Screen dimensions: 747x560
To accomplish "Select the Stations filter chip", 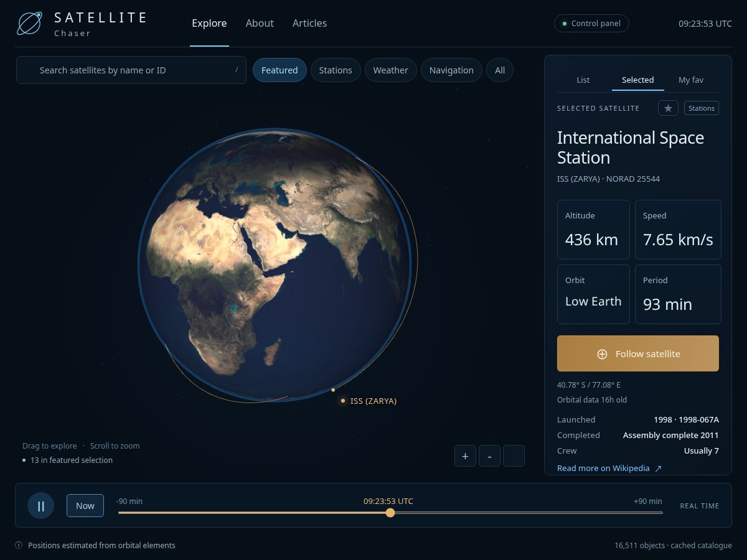I will (x=336, y=70).
